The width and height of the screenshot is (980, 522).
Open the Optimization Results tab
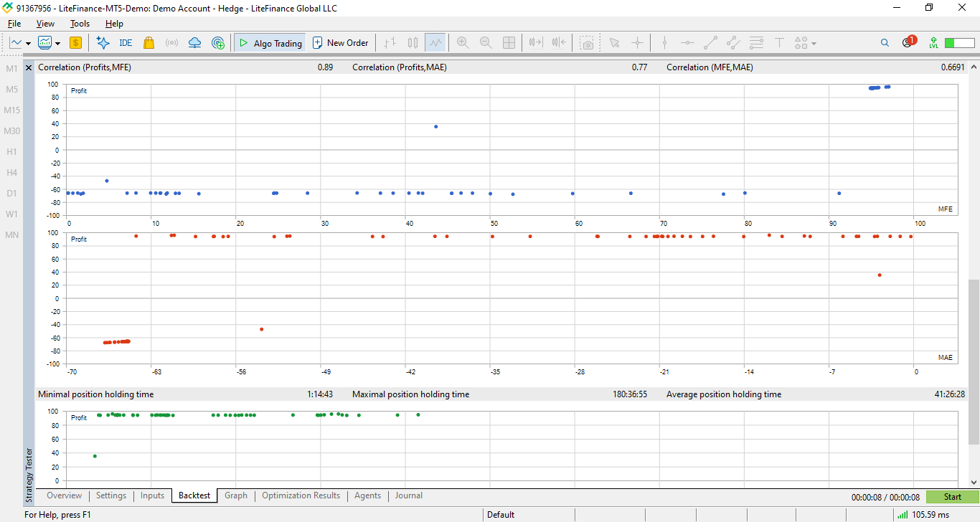click(x=301, y=495)
